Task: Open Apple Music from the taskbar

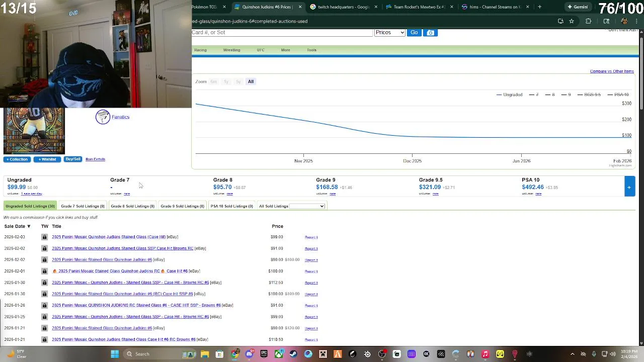Action: click(485, 354)
